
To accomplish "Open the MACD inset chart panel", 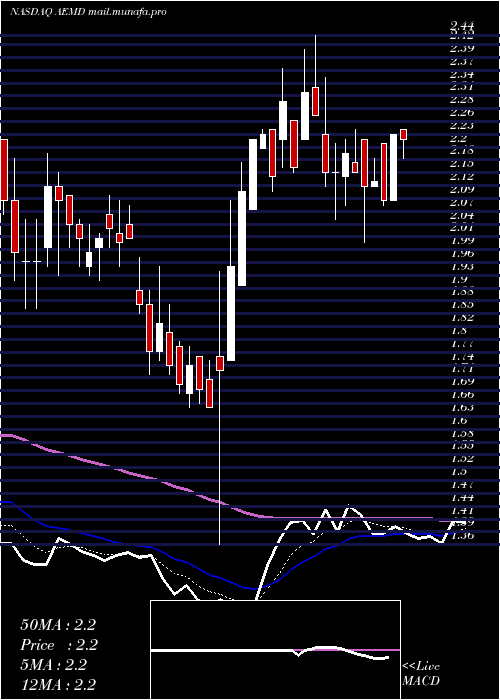I will (275, 650).
